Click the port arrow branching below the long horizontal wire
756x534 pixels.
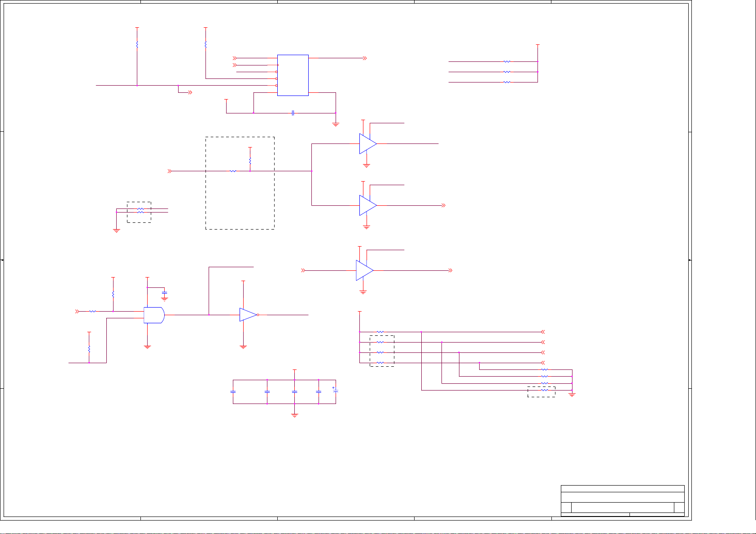190,92
